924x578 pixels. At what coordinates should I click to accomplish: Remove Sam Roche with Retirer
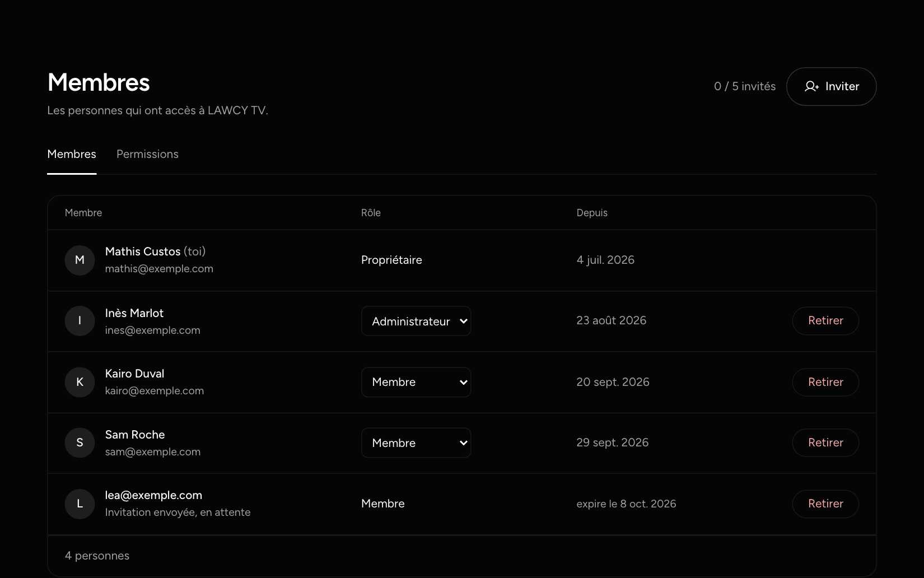click(x=825, y=442)
